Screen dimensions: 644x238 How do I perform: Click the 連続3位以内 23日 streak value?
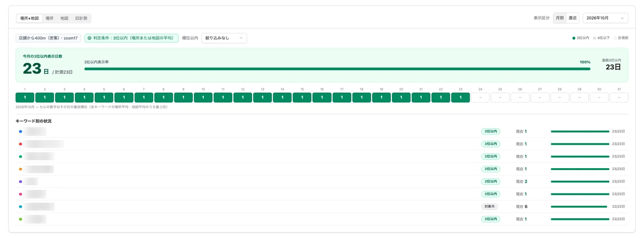613,67
